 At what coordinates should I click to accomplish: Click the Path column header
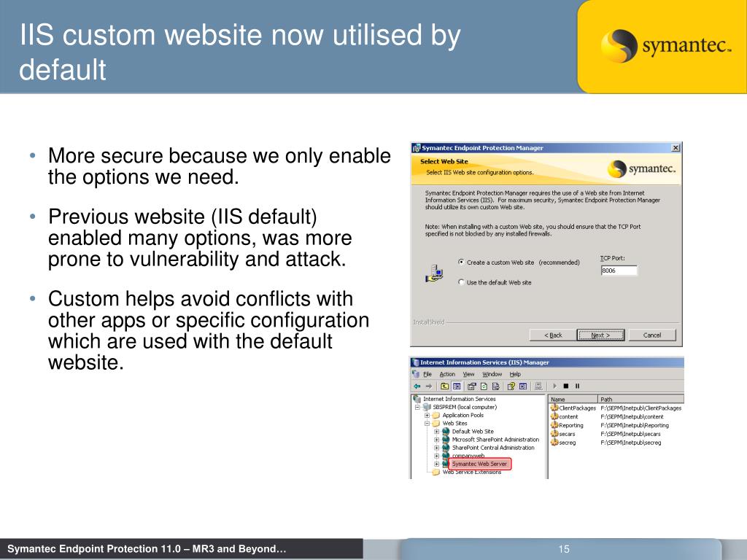click(x=640, y=399)
